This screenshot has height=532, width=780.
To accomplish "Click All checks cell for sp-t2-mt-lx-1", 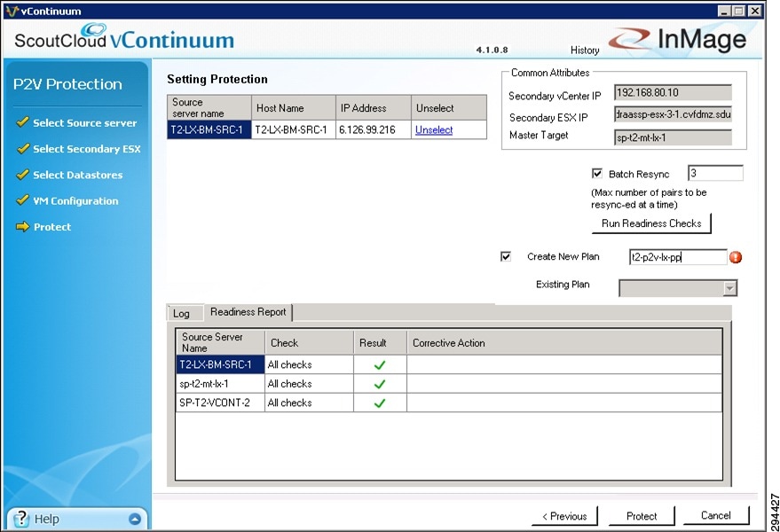I will point(309,384).
